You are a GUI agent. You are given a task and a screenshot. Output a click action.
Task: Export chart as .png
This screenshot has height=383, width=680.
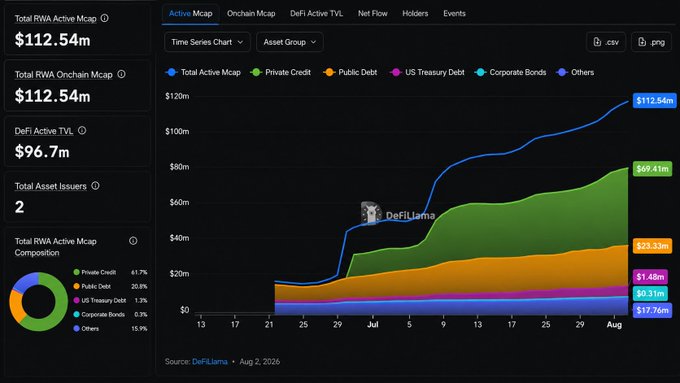(x=651, y=42)
